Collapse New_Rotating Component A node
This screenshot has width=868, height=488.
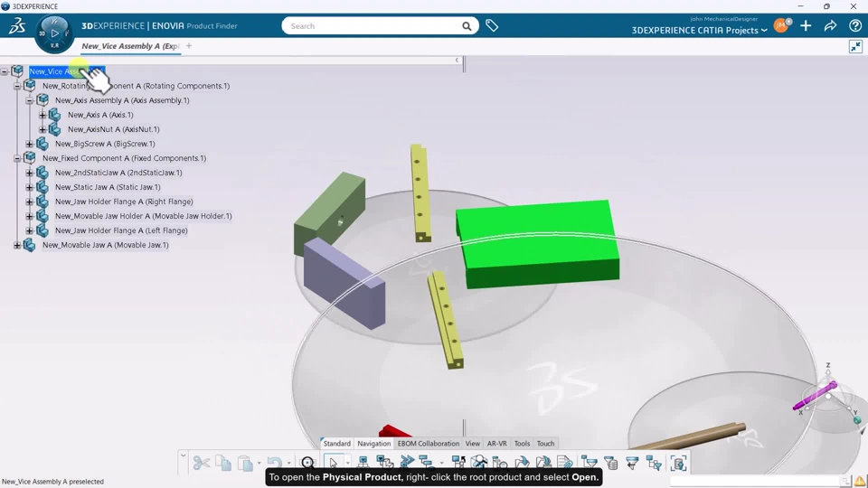pyautogui.click(x=17, y=86)
